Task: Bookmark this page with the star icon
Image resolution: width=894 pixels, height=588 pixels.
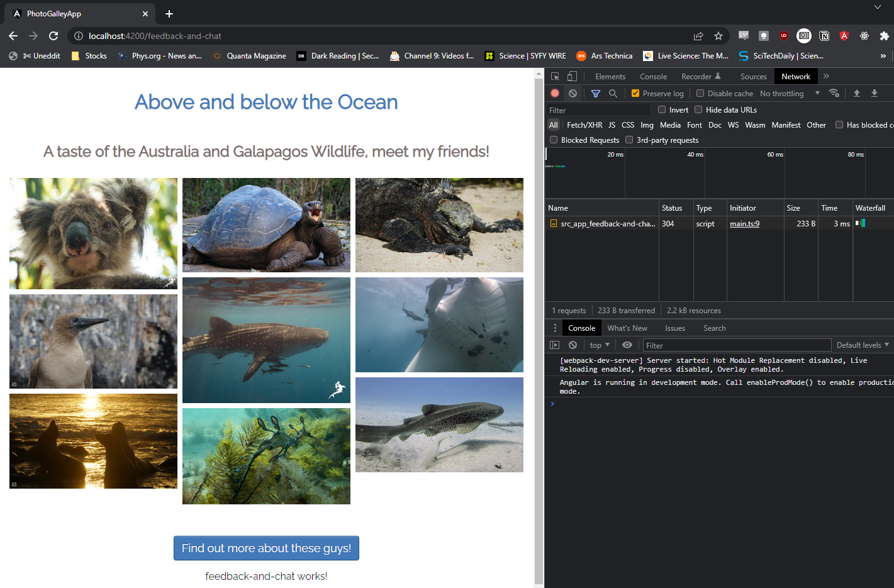Action: coord(718,36)
